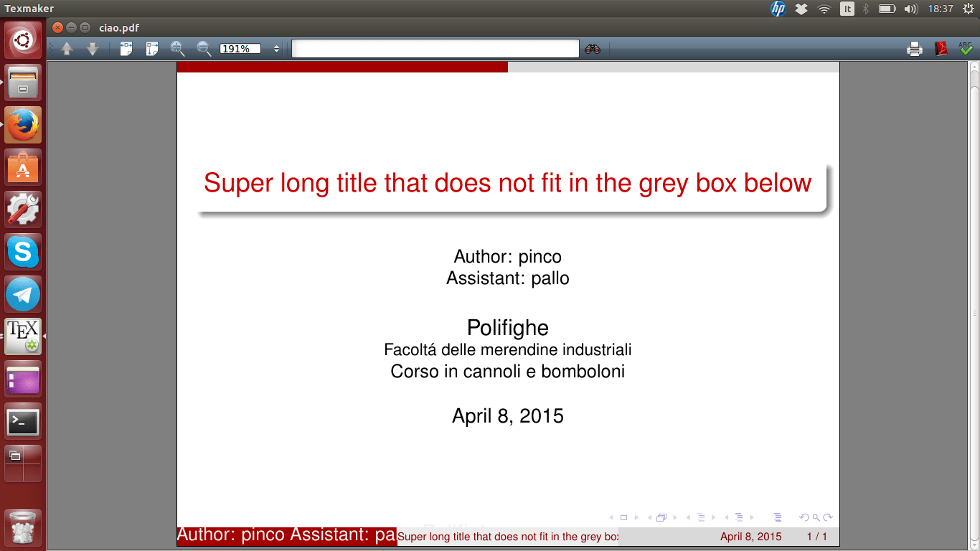Image resolution: width=980 pixels, height=551 pixels.
Task: Open the Trash from the launcher
Action: 23,528
